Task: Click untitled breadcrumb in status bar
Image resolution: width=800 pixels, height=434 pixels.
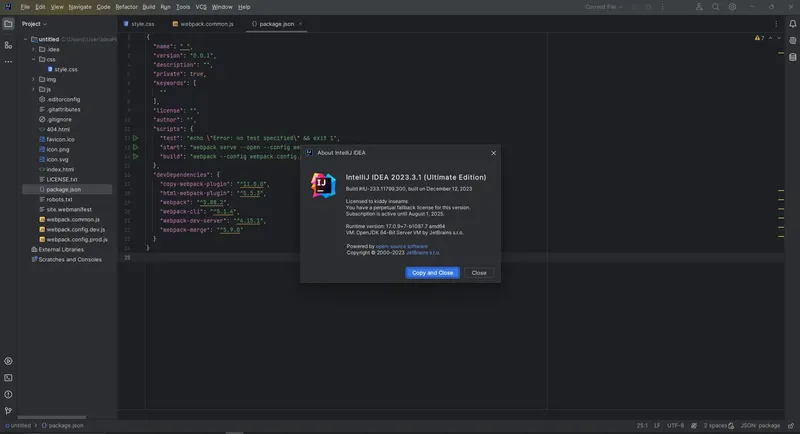Action: [x=18, y=426]
